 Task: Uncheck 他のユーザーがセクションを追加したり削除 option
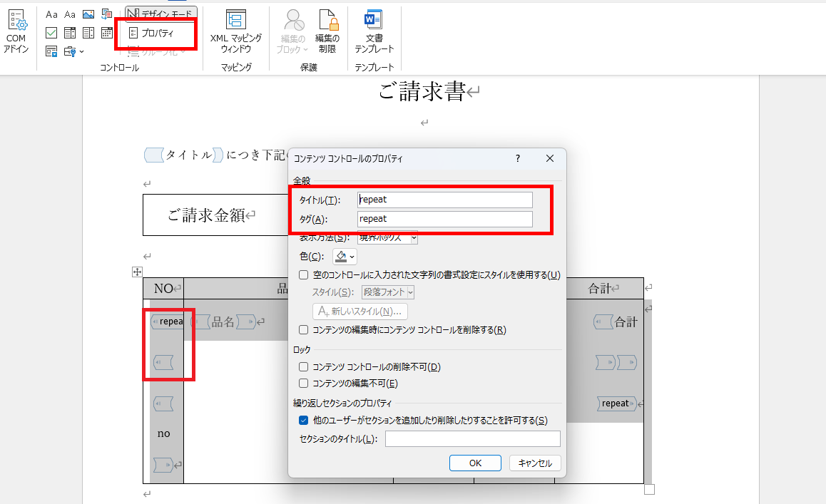pos(304,420)
